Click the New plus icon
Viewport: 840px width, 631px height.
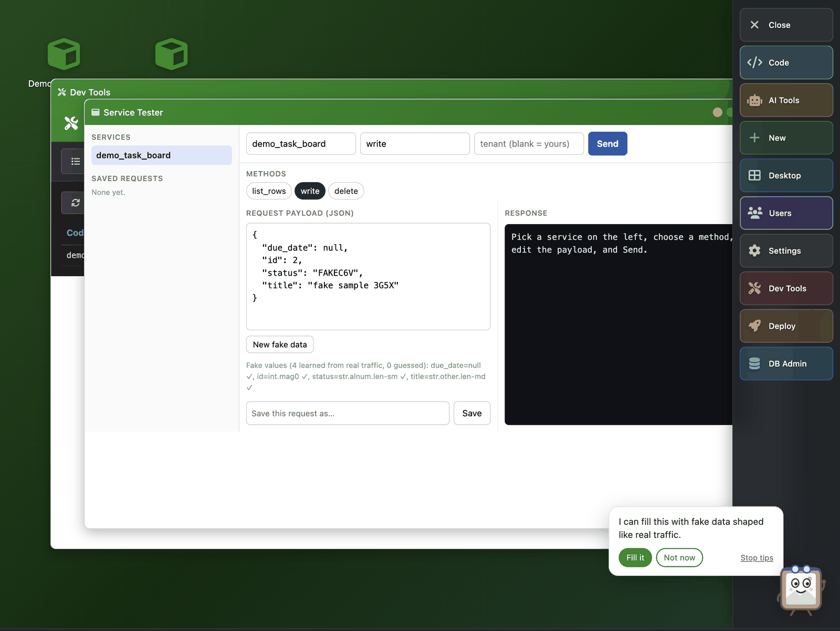tap(754, 138)
